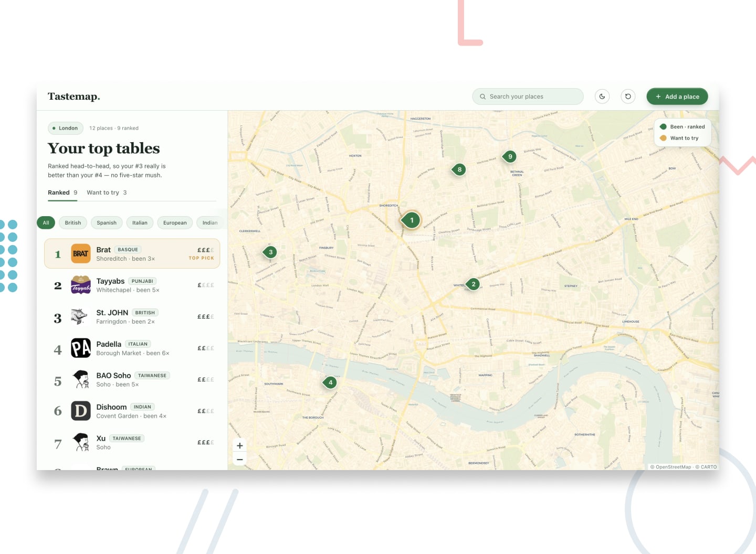Click map pin number 9

click(x=510, y=156)
